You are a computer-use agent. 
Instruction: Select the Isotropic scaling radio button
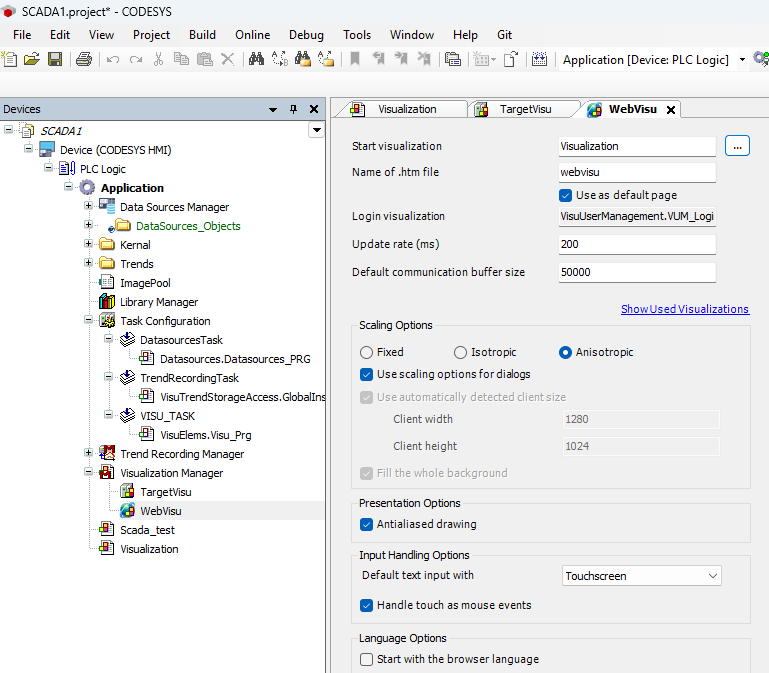460,352
